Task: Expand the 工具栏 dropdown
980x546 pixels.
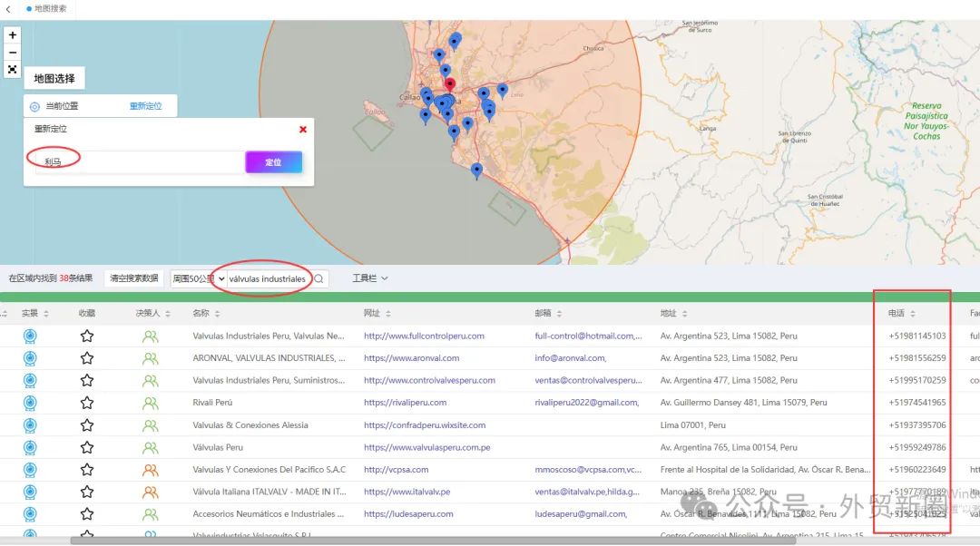Action: click(x=369, y=278)
